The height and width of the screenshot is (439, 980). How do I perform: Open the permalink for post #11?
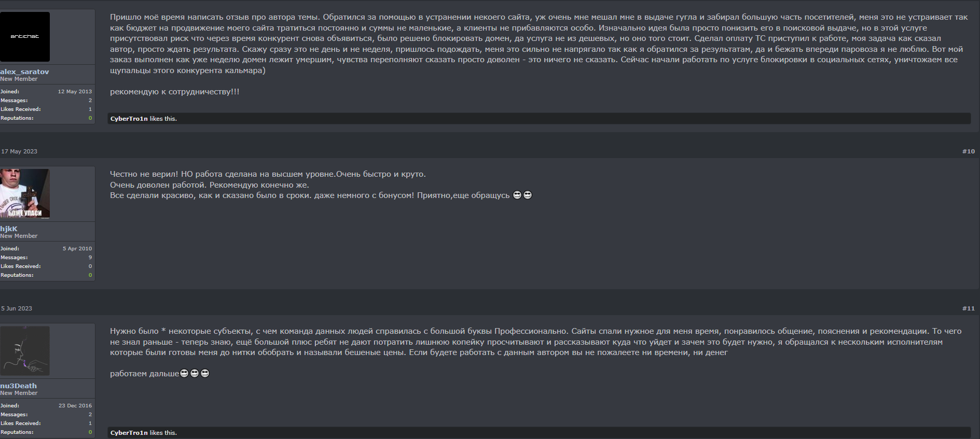pyautogui.click(x=968, y=308)
